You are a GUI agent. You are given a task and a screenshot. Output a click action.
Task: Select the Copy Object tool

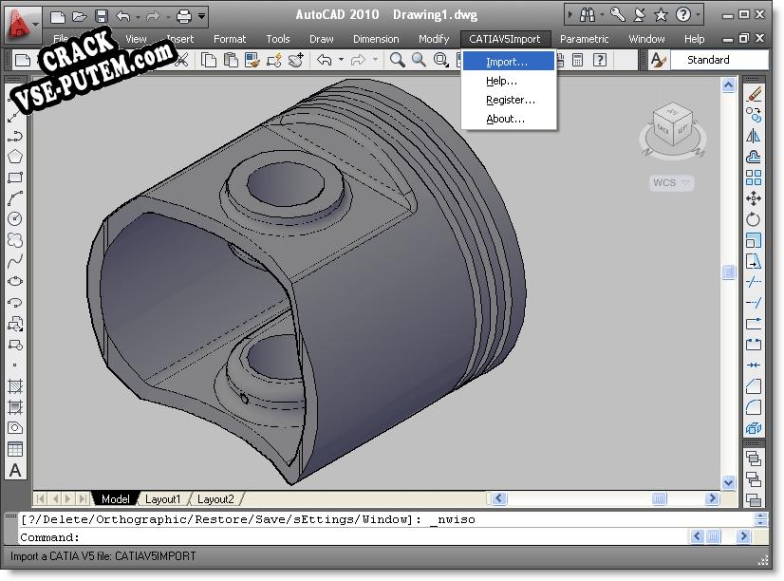(754, 115)
